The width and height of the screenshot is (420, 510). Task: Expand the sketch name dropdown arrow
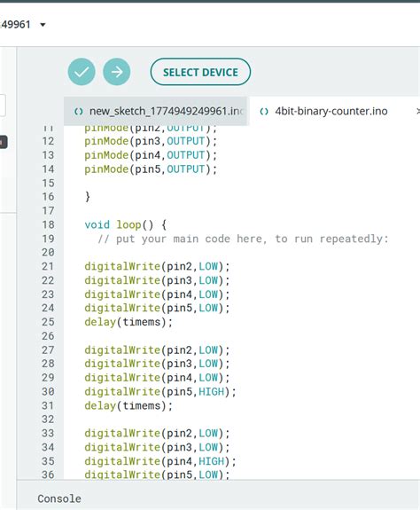43,25
